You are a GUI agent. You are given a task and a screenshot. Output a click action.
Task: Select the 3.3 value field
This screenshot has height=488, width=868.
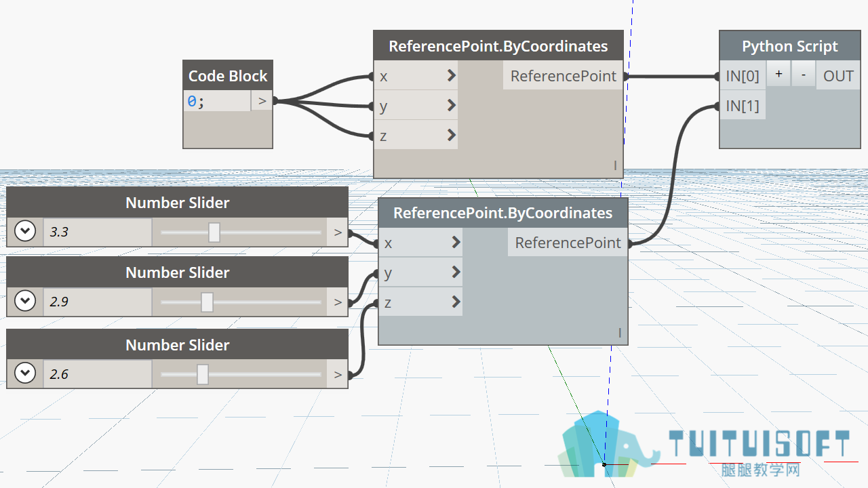[x=98, y=232]
